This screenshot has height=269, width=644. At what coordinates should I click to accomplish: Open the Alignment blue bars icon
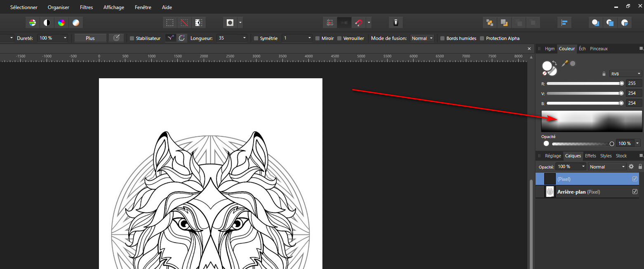click(564, 23)
